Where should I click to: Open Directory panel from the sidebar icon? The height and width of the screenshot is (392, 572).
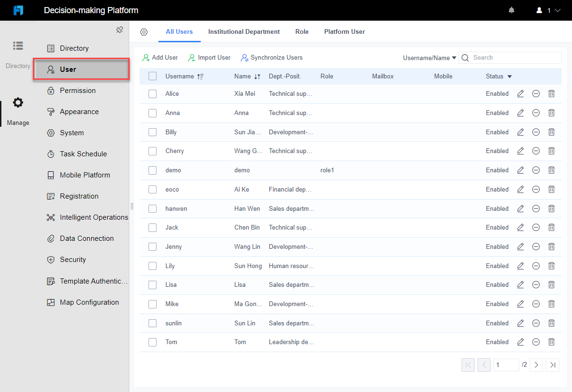pyautogui.click(x=17, y=46)
